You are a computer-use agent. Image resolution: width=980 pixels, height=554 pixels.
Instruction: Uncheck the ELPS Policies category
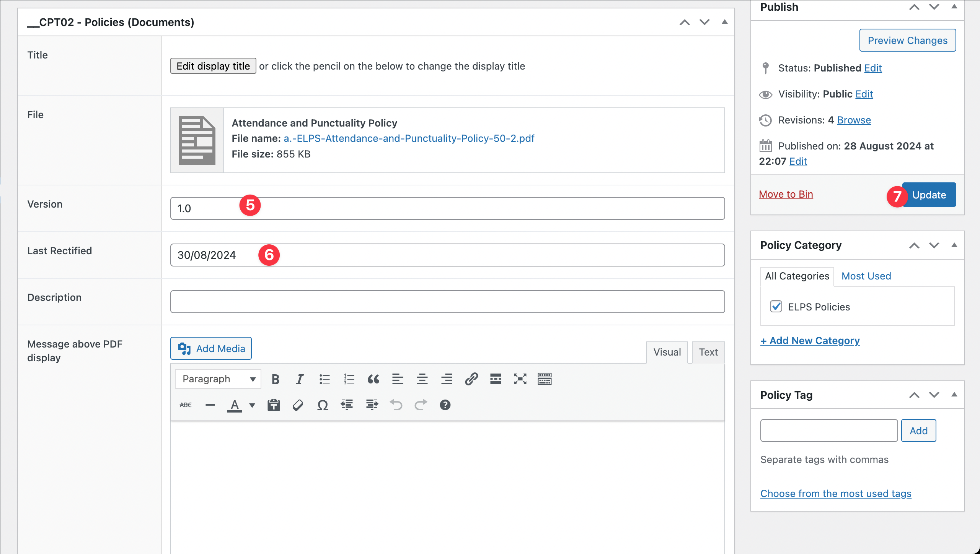point(776,307)
